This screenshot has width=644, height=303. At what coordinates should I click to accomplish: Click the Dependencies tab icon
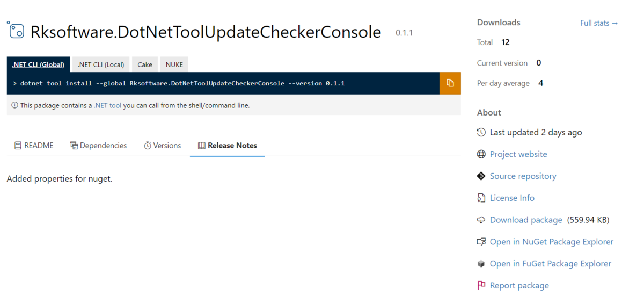(74, 146)
